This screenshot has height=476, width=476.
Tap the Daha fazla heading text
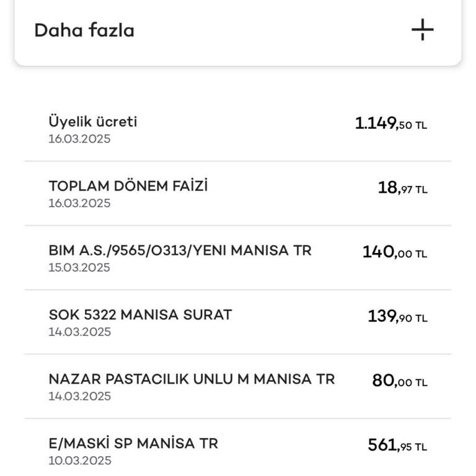click(x=84, y=30)
